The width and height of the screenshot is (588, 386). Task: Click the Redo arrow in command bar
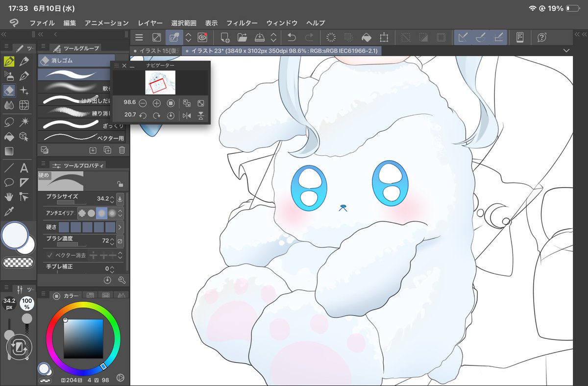(x=309, y=37)
